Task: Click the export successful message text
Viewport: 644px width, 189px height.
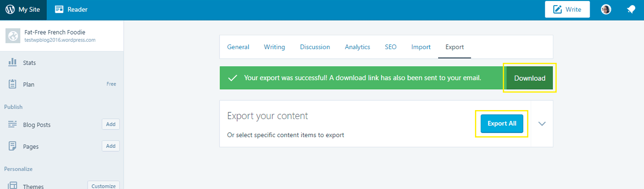Action: coord(363,77)
